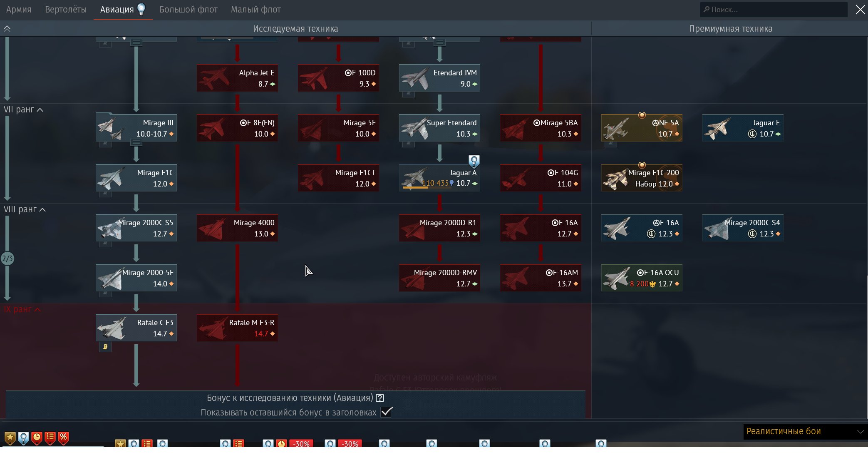Toggle show remaining bonus in headers checkbox
The height and width of the screenshot is (470, 868).
(x=386, y=412)
